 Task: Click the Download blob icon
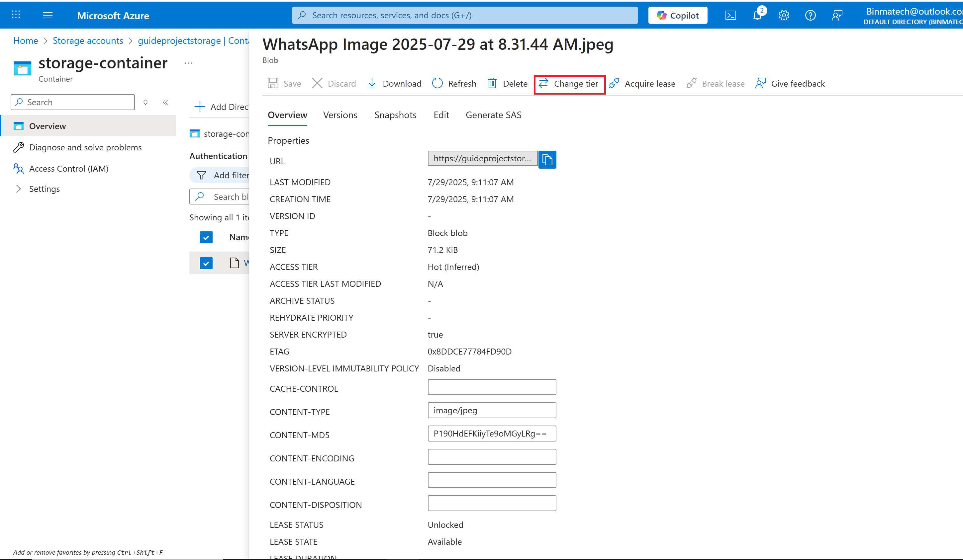372,84
